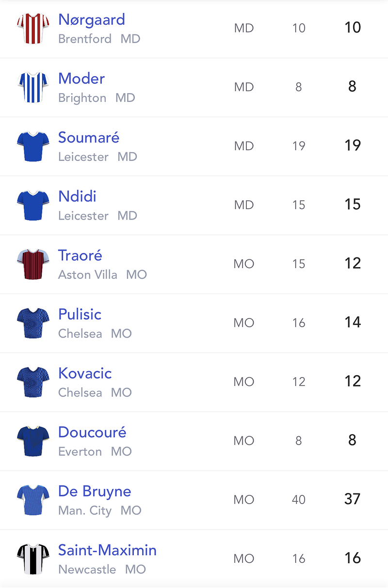Select Ndidi's Leicester jersey icon
The image size is (388, 588).
33,205
